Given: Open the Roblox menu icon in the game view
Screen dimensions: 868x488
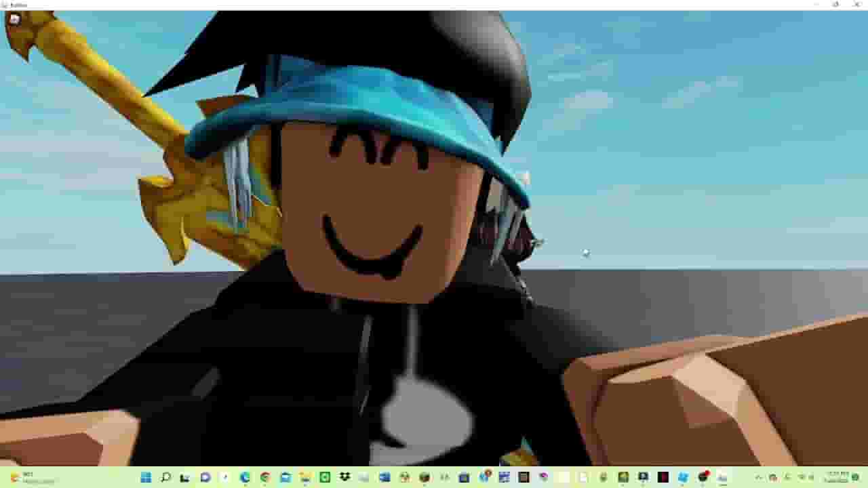Looking at the screenshot, I should point(15,19).
